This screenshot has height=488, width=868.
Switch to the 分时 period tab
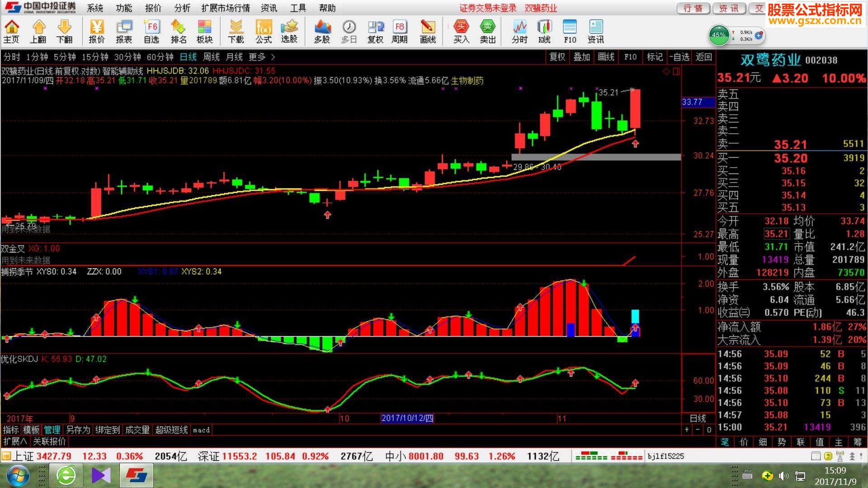[12, 57]
